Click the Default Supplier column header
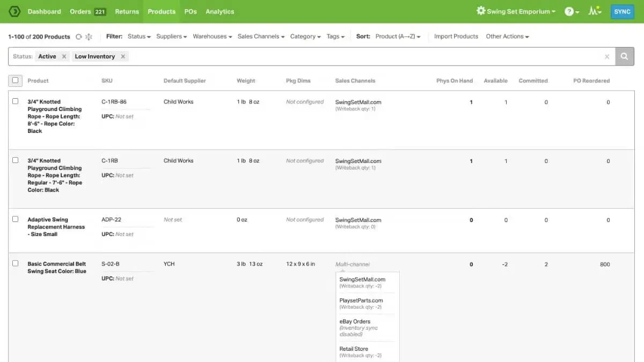The width and height of the screenshot is (644, 362). click(185, 80)
